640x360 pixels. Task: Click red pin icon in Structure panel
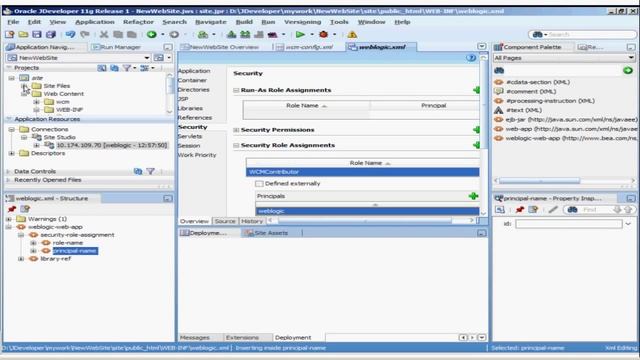12,209
